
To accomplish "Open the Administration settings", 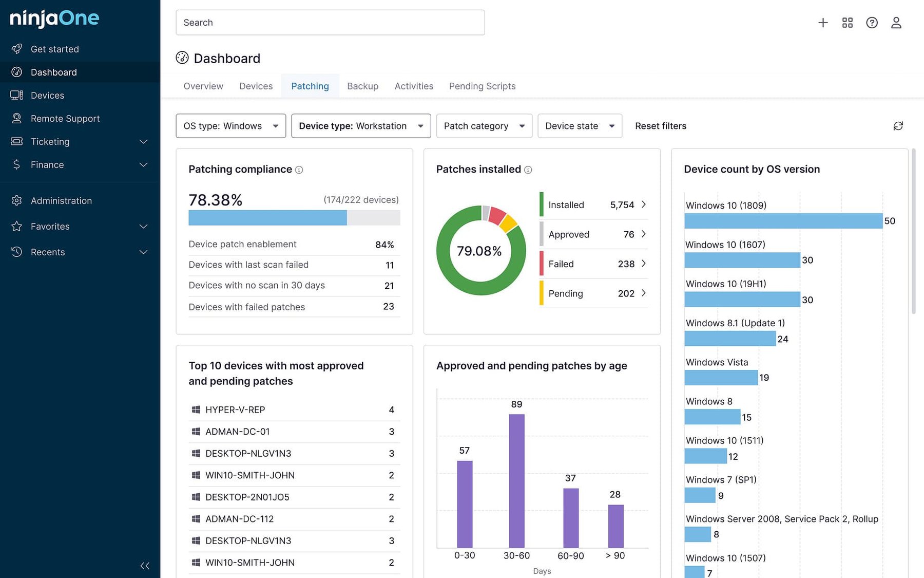I will pos(61,200).
